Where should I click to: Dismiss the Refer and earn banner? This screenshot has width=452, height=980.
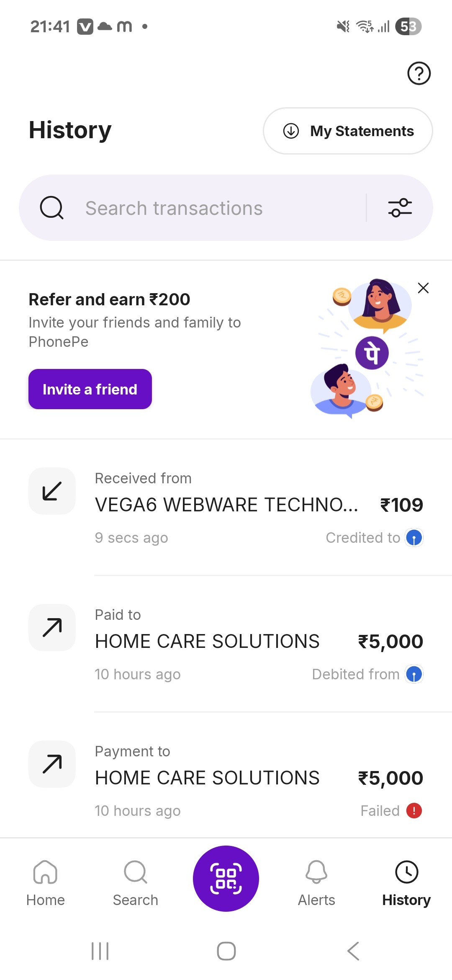(x=423, y=288)
